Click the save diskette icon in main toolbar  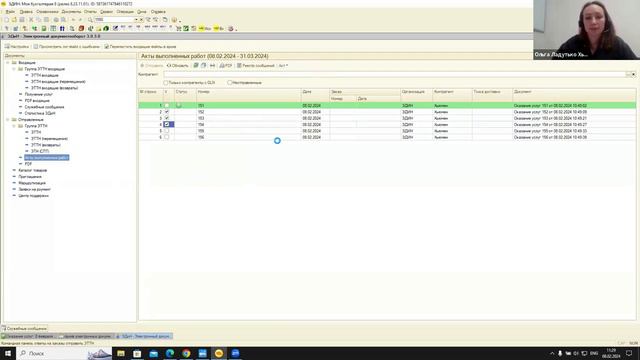(x=22, y=20)
